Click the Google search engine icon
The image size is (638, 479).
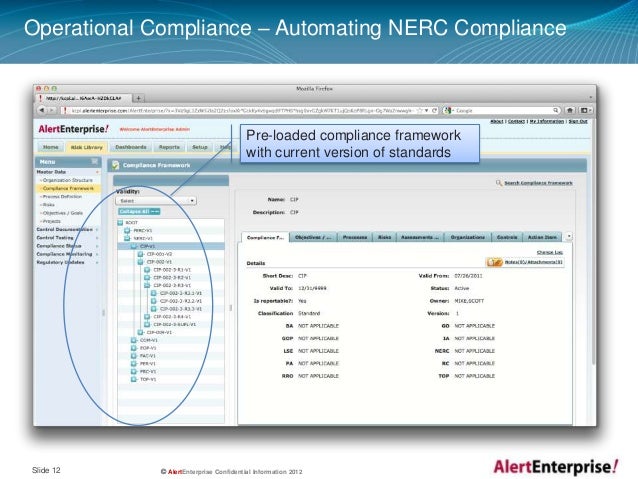(x=448, y=110)
